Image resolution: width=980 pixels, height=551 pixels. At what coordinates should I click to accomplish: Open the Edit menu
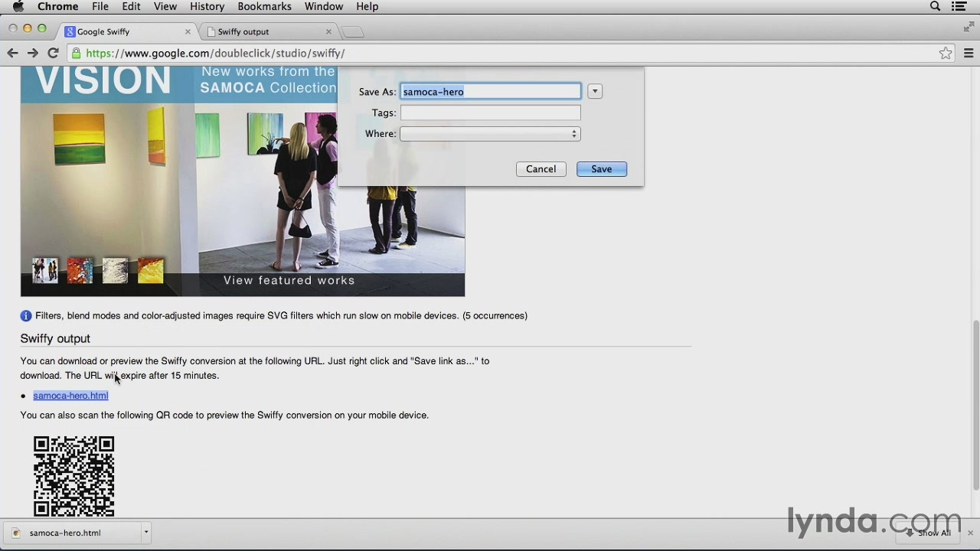click(131, 7)
